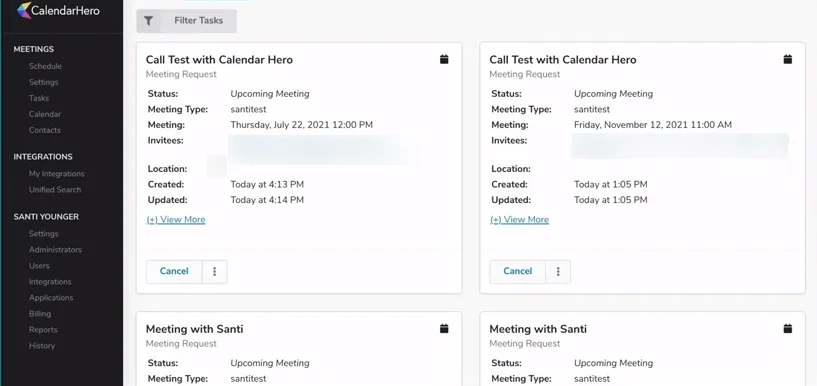Click 'Today at 4:14 PM' updated time
This screenshot has height=386, width=817.
tap(267, 200)
